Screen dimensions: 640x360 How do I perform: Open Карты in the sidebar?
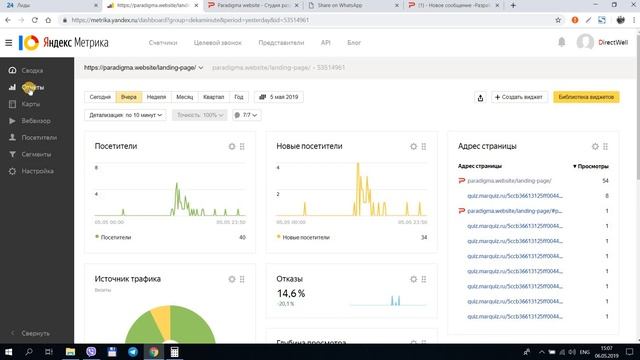[31, 104]
